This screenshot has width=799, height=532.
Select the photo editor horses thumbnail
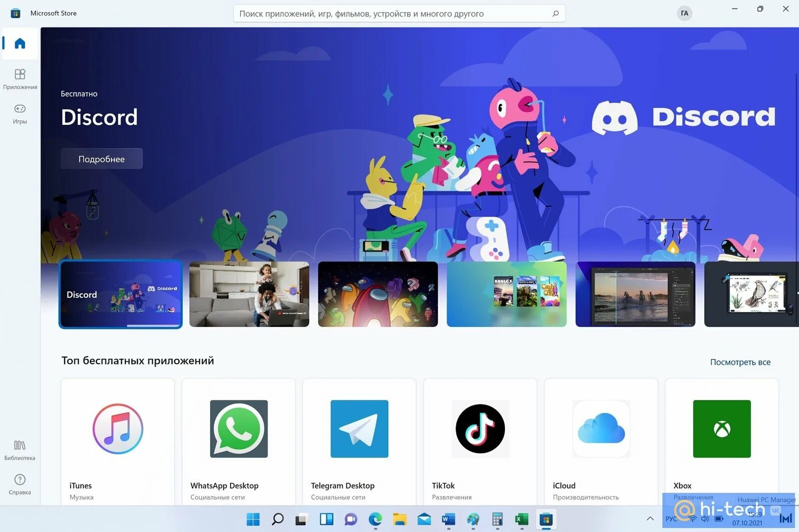(635, 294)
